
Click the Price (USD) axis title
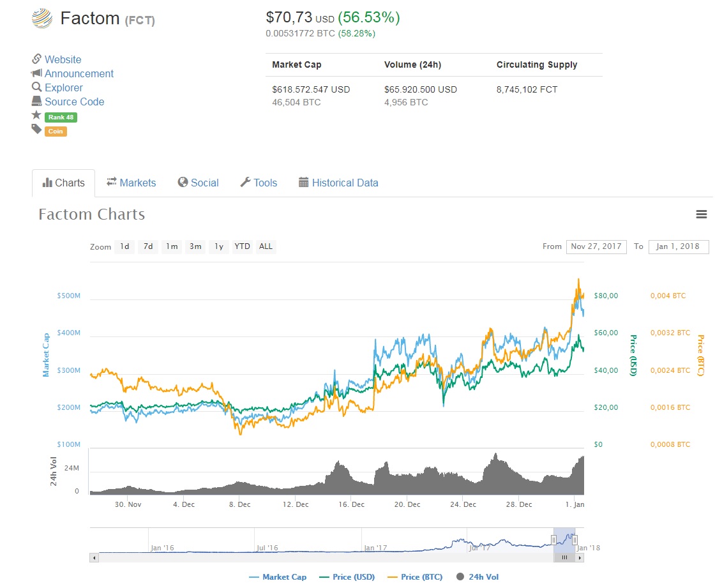click(634, 355)
